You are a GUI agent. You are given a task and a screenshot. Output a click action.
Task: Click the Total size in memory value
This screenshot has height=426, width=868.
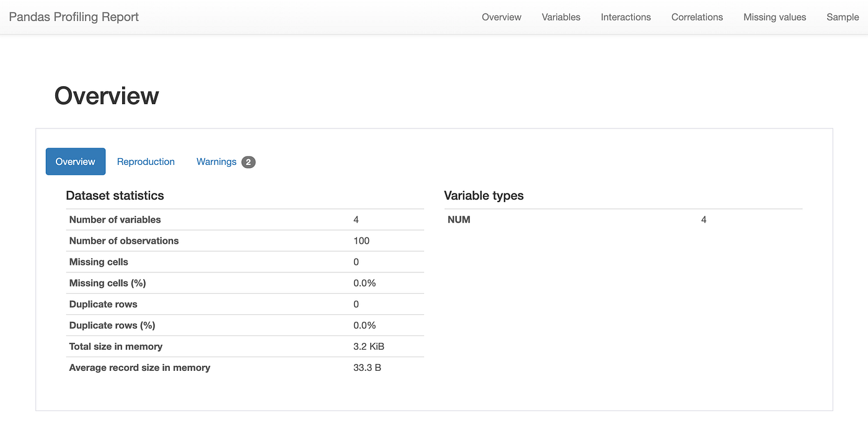tap(368, 346)
